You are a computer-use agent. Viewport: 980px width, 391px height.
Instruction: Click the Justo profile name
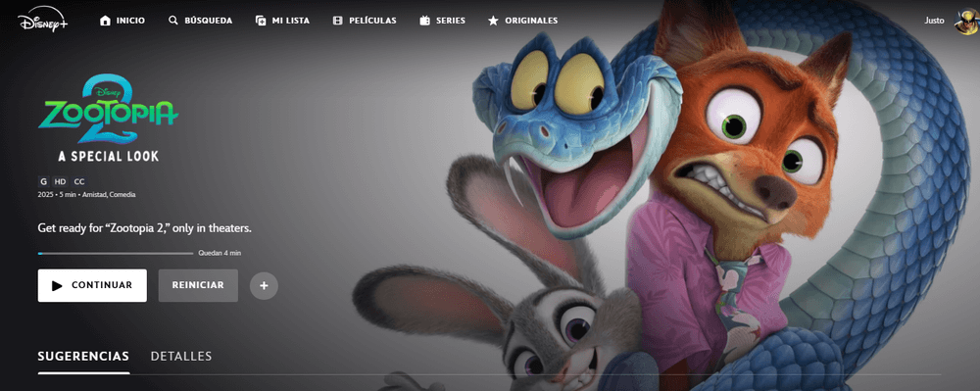point(934,21)
